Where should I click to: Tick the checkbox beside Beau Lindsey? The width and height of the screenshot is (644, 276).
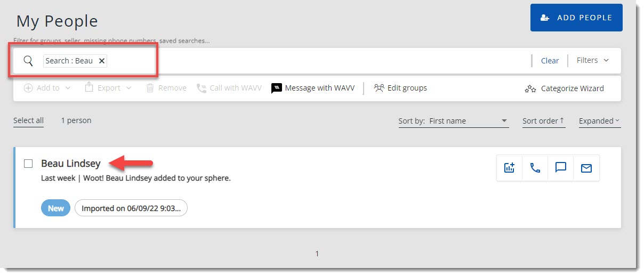(x=28, y=164)
